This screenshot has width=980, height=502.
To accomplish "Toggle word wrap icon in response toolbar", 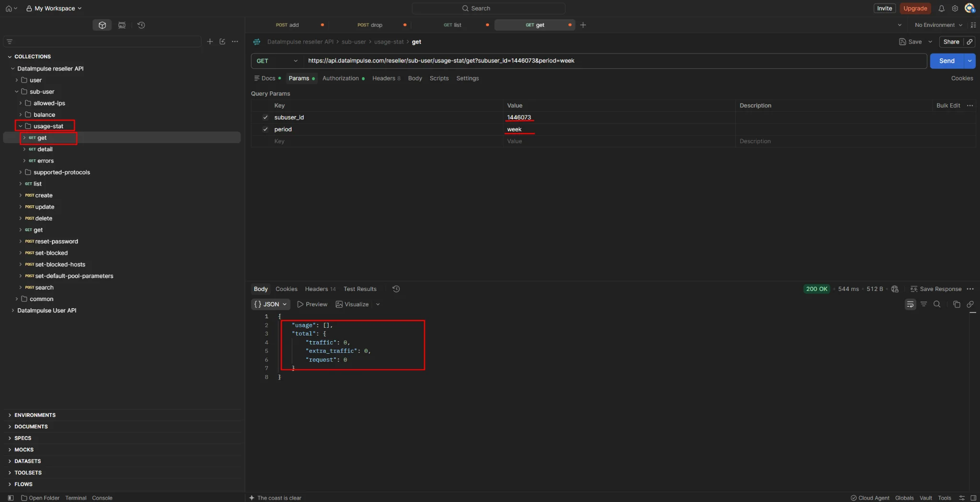I will [x=910, y=304].
